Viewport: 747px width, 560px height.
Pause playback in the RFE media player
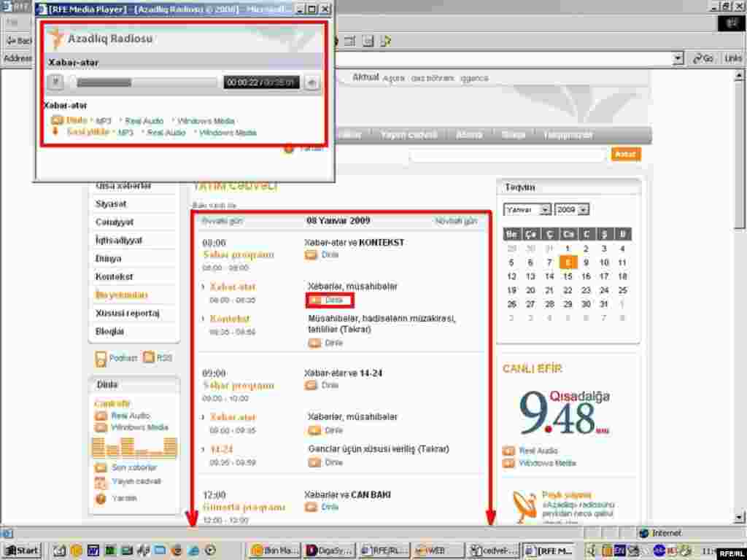coord(56,82)
